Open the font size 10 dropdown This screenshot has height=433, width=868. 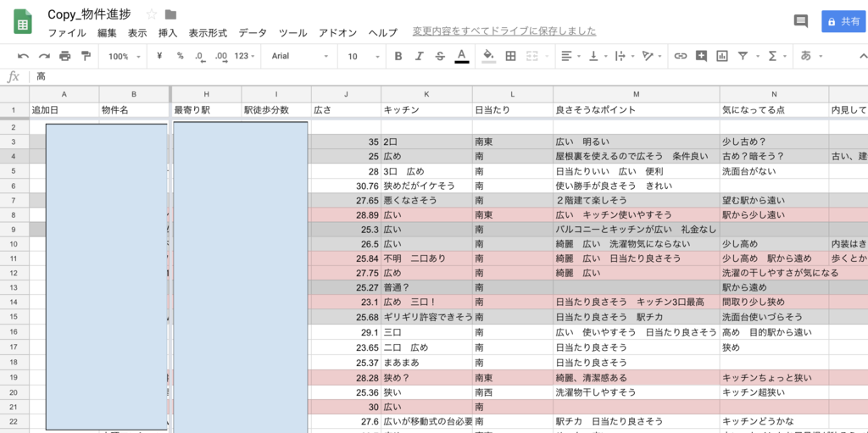point(364,57)
